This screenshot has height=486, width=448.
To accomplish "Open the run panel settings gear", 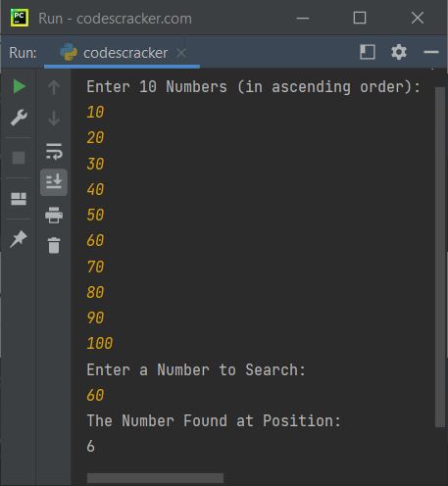I will 399,52.
